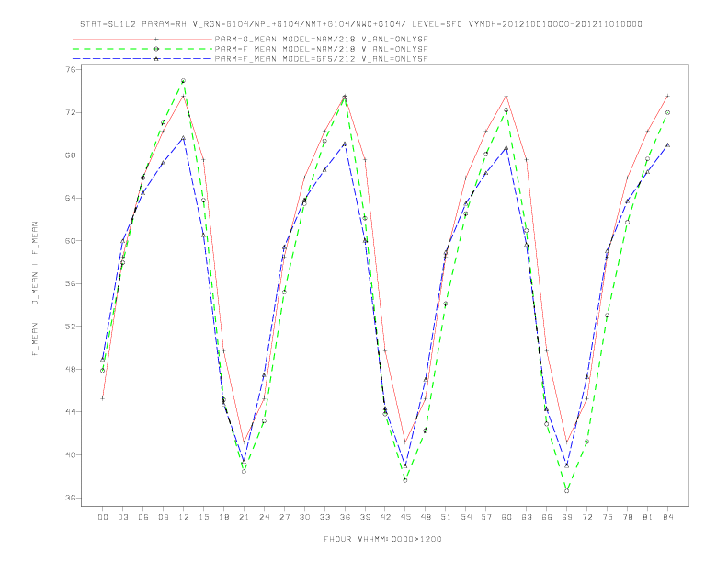The height and width of the screenshot is (563, 728).
Task: Click the y-axis tick label 56
Action: (73, 283)
